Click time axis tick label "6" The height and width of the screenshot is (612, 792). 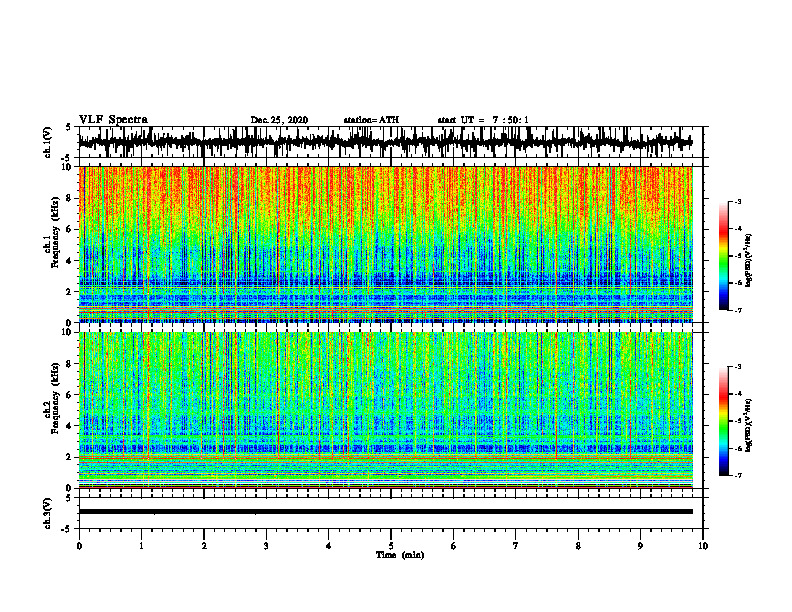[454, 546]
